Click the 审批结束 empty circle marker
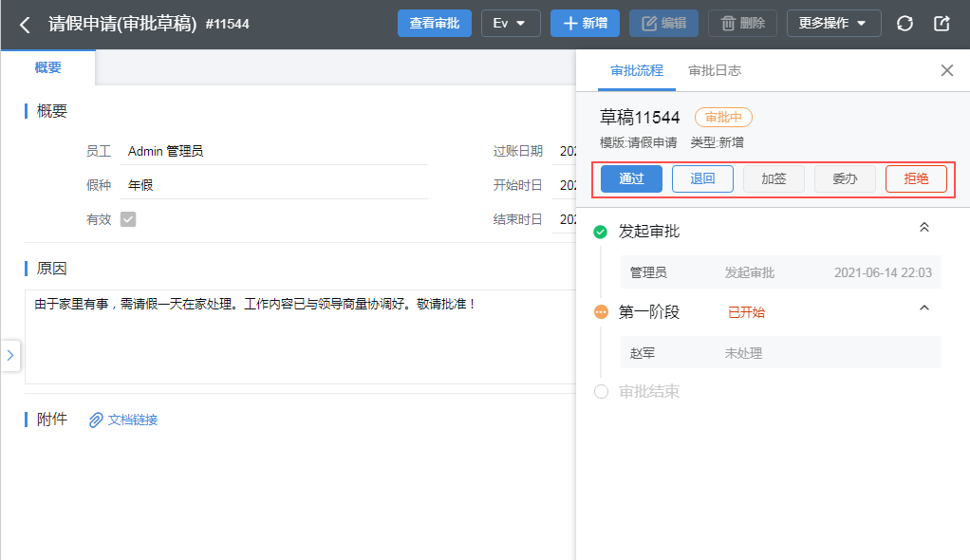The height and width of the screenshot is (560, 970). [600, 392]
